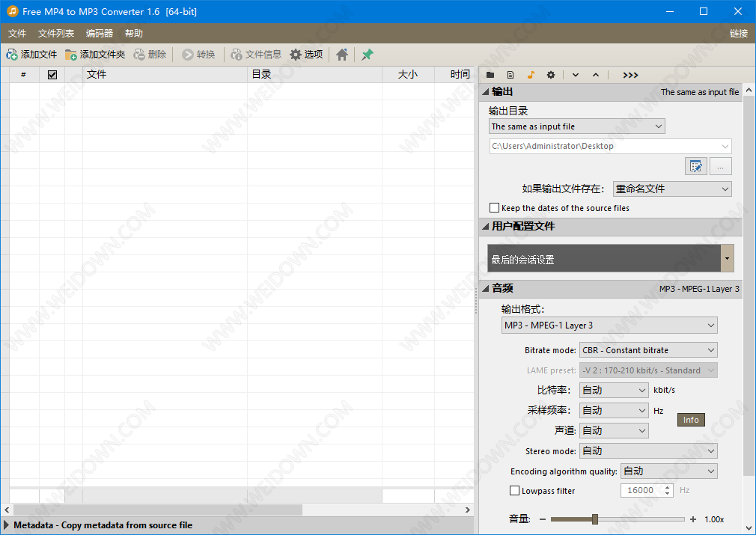Click the horizontal scrollbar left arrow
756x535 pixels.
click(x=7, y=510)
